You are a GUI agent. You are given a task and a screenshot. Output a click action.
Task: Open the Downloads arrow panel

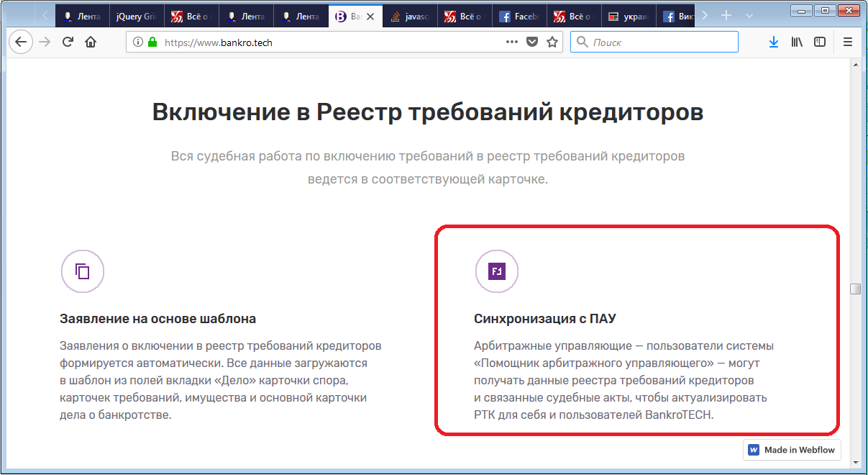coord(774,42)
